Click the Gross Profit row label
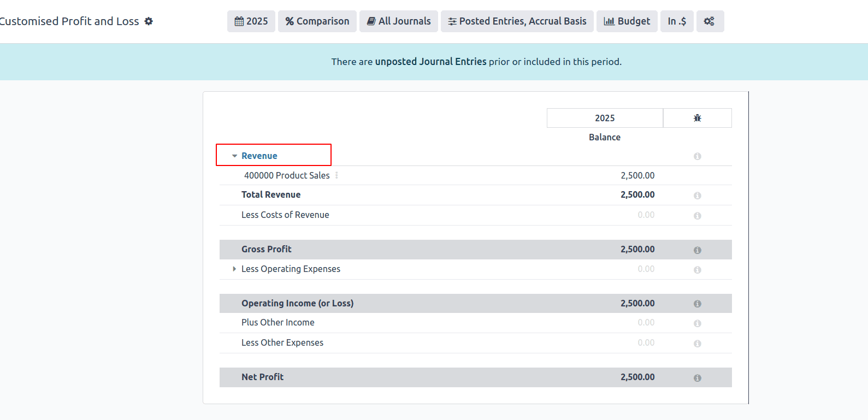Viewport: 868px width, 420px height. 267,249
